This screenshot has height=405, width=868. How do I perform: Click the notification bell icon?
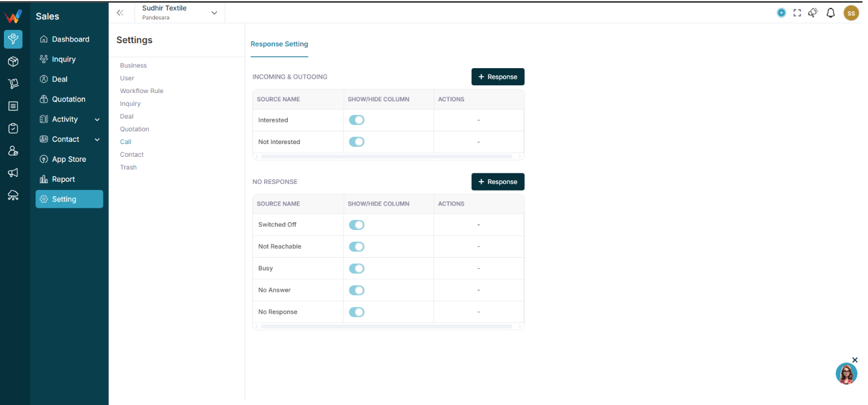point(830,13)
